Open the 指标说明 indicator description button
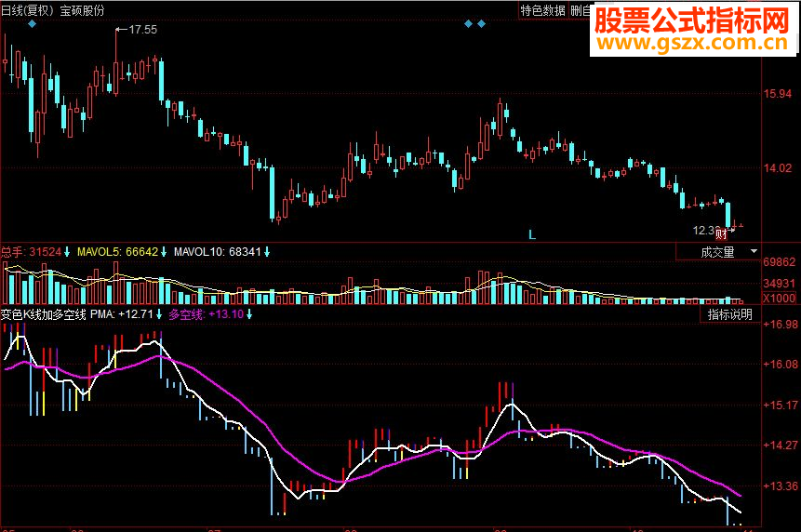The image size is (801, 532). tap(729, 314)
